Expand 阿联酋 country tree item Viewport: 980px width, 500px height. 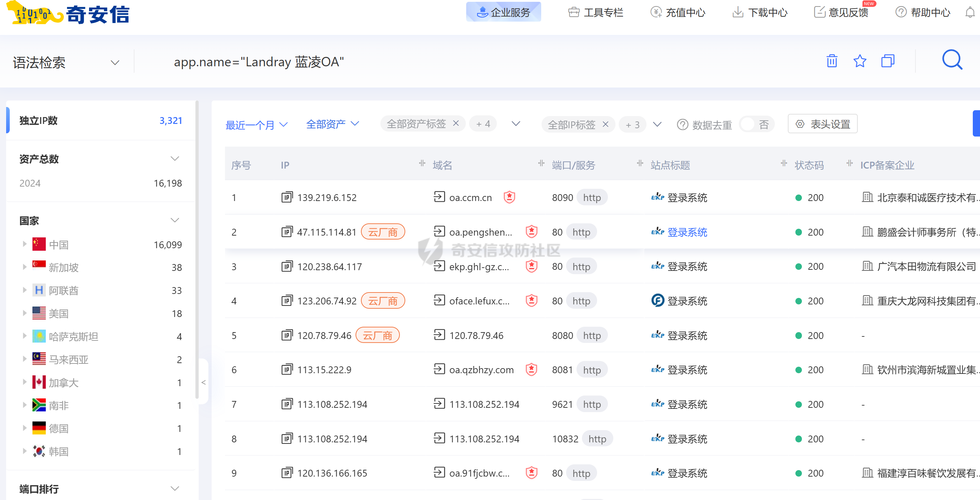(x=25, y=290)
